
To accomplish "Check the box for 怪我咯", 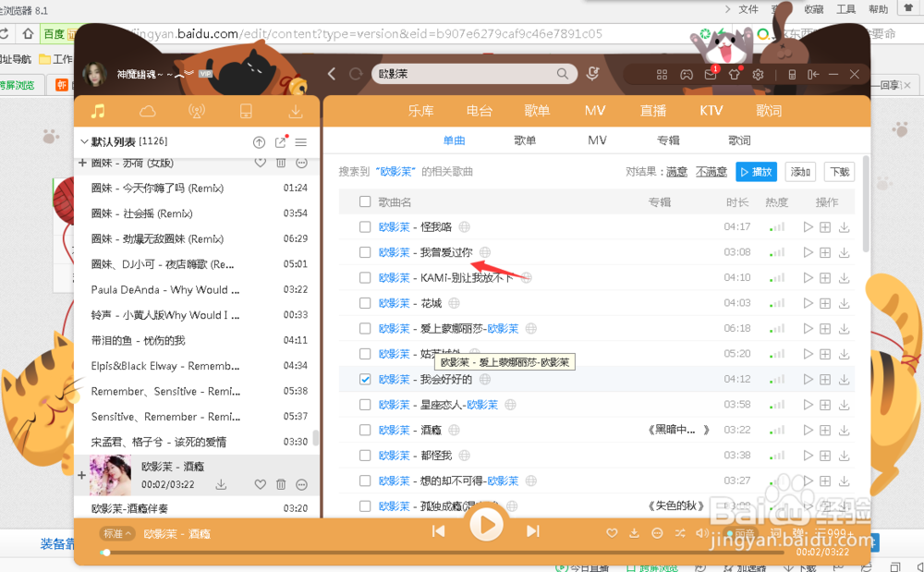I will [x=365, y=226].
